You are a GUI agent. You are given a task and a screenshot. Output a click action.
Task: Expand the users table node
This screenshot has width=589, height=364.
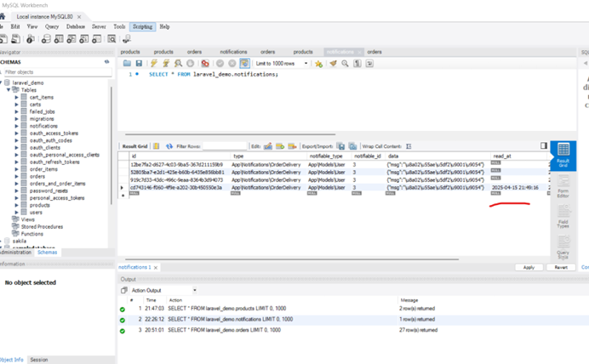(16, 213)
